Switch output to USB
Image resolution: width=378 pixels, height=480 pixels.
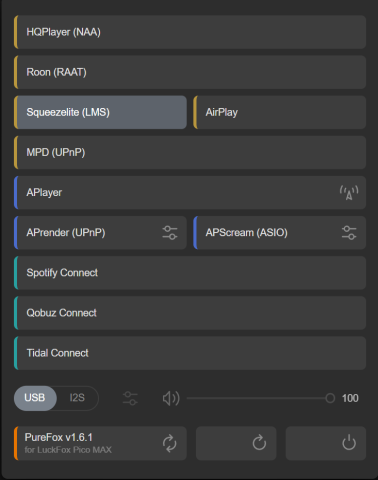[x=35, y=398]
